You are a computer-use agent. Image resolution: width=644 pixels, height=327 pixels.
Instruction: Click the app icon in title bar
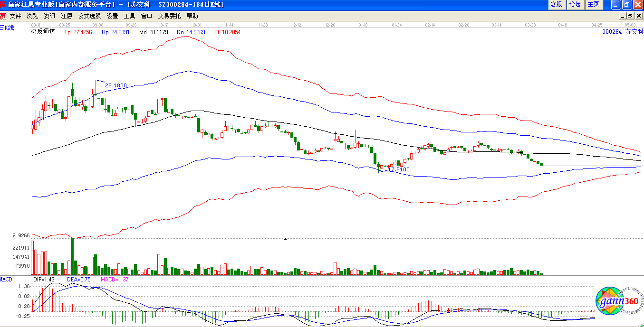pyautogui.click(x=4, y=4)
